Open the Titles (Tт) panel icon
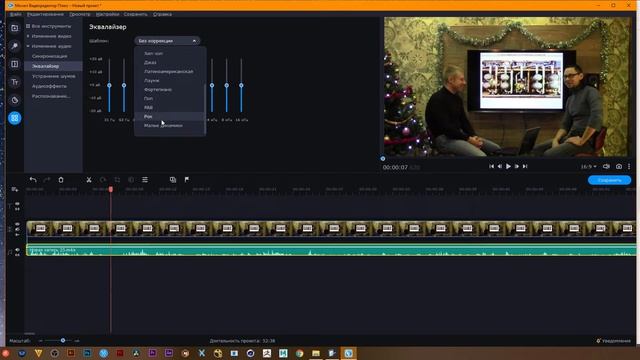 [x=15, y=82]
